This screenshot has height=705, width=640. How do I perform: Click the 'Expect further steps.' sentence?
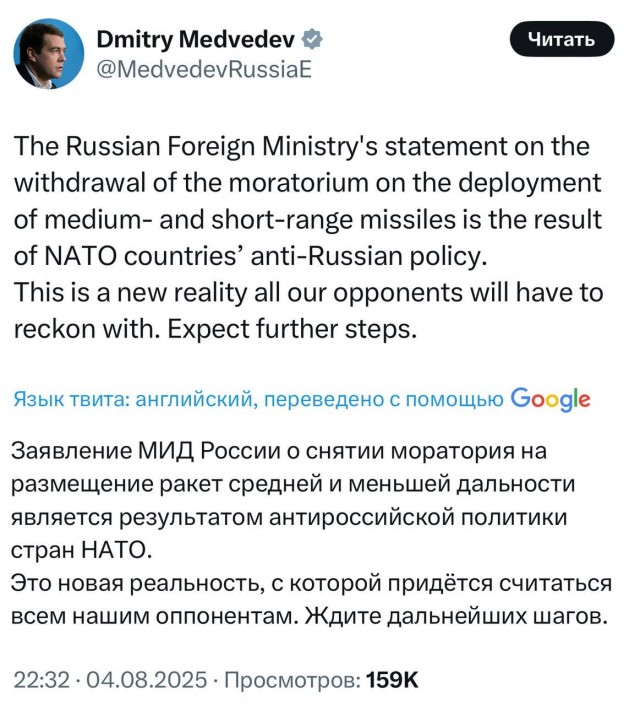pos(290,330)
